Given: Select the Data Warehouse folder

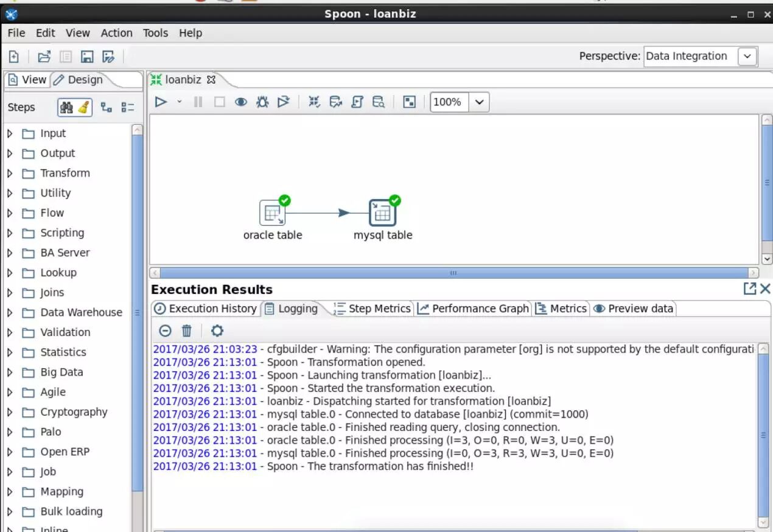Looking at the screenshot, I should [x=81, y=312].
